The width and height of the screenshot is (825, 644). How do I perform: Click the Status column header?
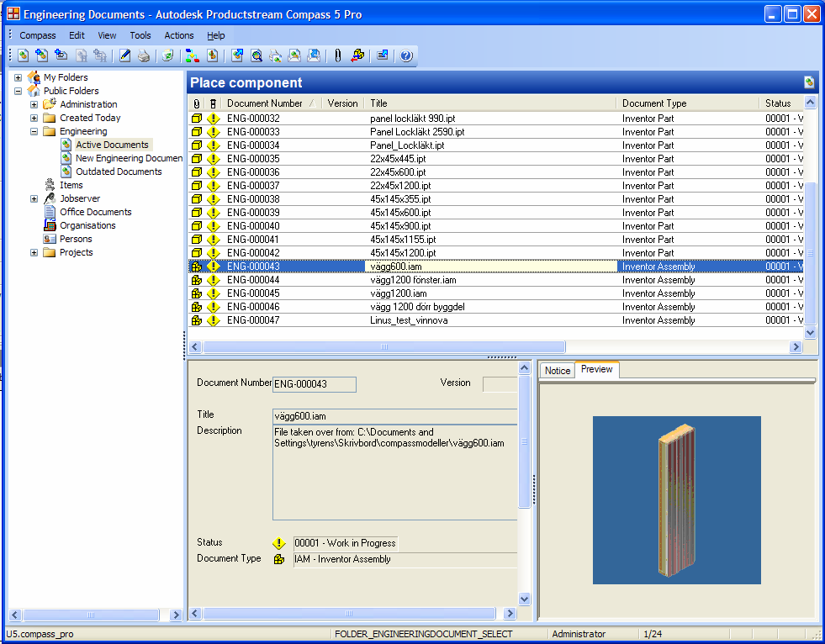pyautogui.click(x=780, y=103)
